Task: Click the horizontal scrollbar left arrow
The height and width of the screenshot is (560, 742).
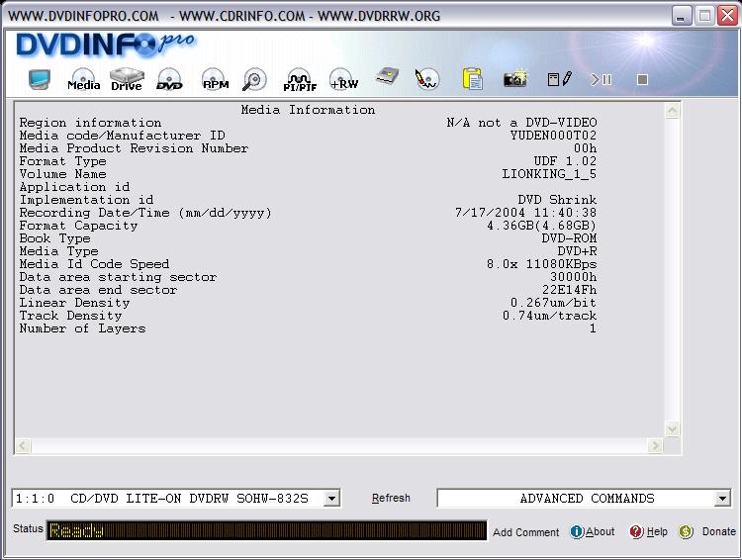Action: coord(23,445)
